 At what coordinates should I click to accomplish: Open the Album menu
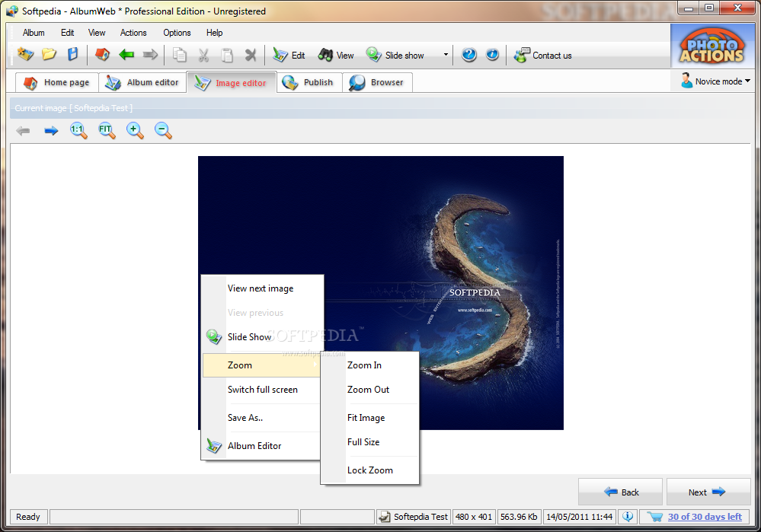pos(34,33)
